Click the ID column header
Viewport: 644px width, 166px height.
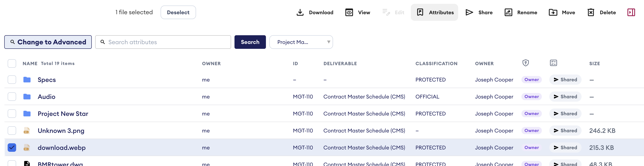[x=295, y=63]
